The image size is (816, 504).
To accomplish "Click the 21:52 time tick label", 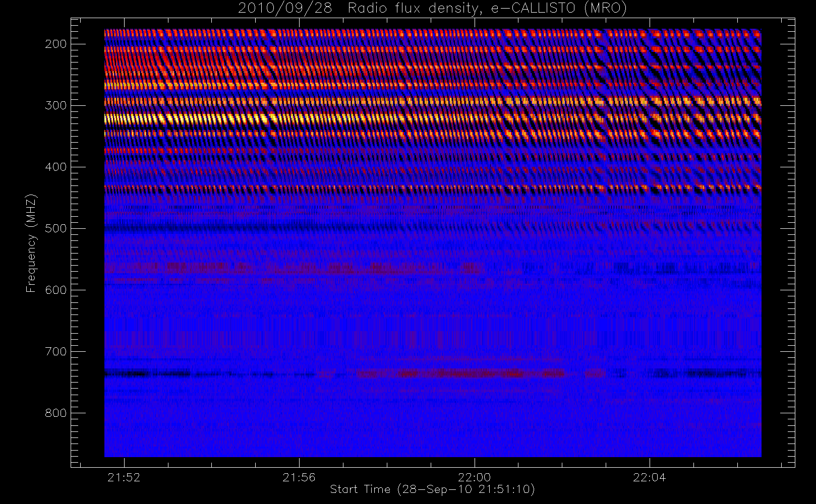I will (124, 477).
